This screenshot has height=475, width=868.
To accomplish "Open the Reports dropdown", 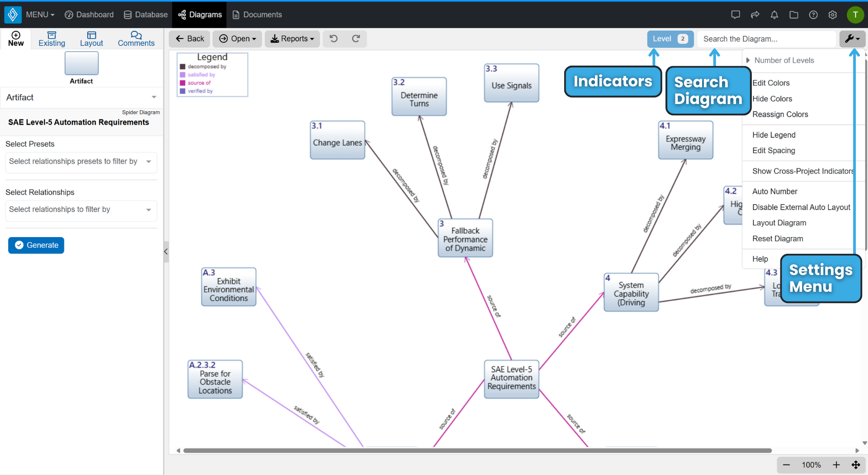I will coord(292,39).
